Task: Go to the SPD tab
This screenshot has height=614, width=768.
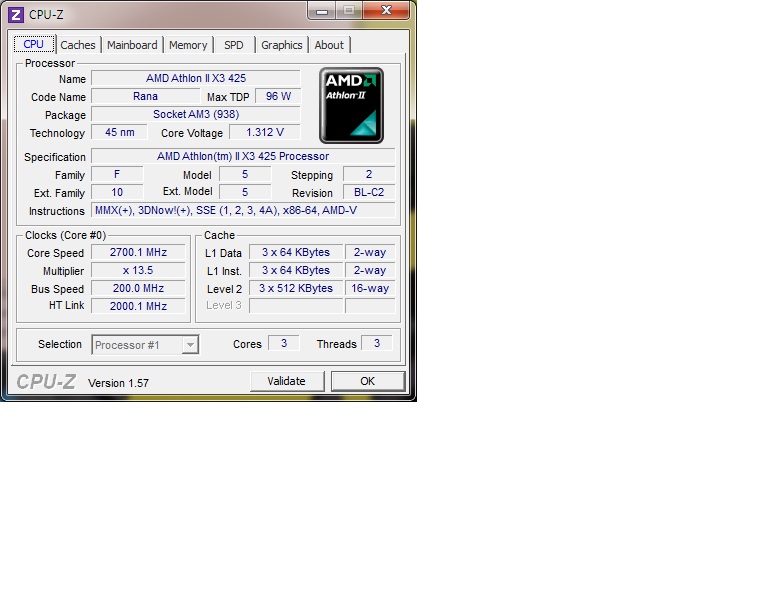Action: [234, 45]
